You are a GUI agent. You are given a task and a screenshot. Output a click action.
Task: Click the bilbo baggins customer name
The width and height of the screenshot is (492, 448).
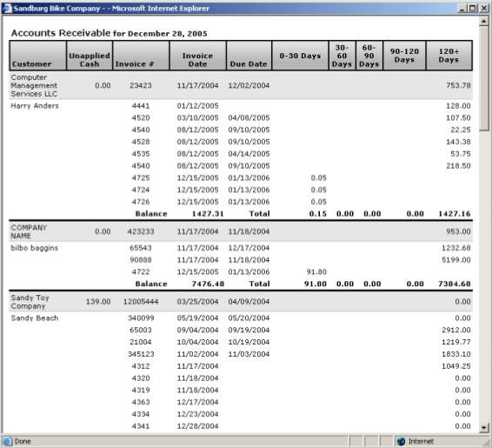click(34, 248)
